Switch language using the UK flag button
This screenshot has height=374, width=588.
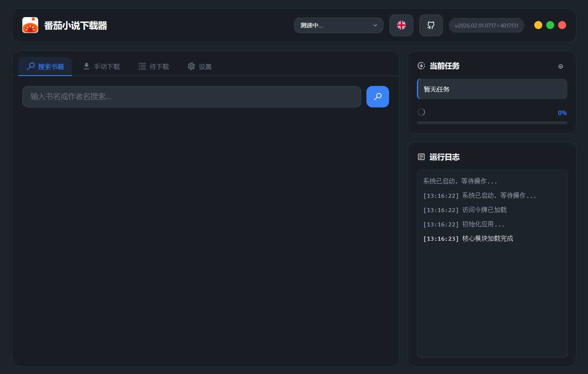tap(401, 25)
